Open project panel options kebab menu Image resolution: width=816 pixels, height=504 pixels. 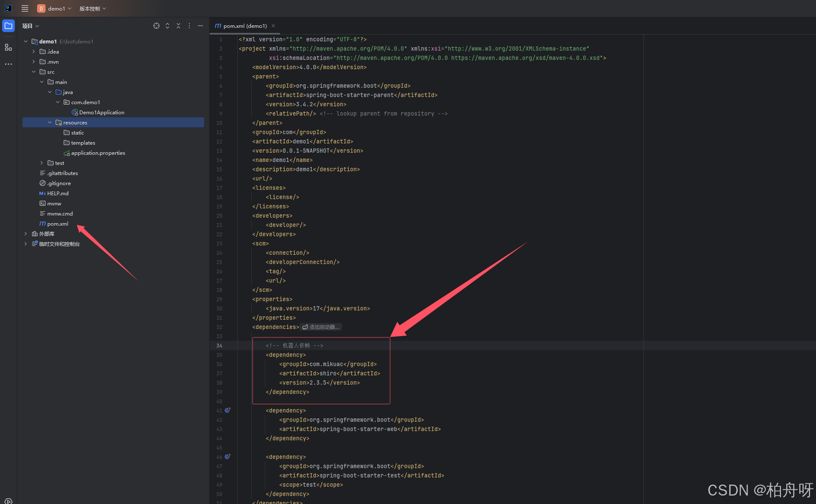tap(189, 26)
